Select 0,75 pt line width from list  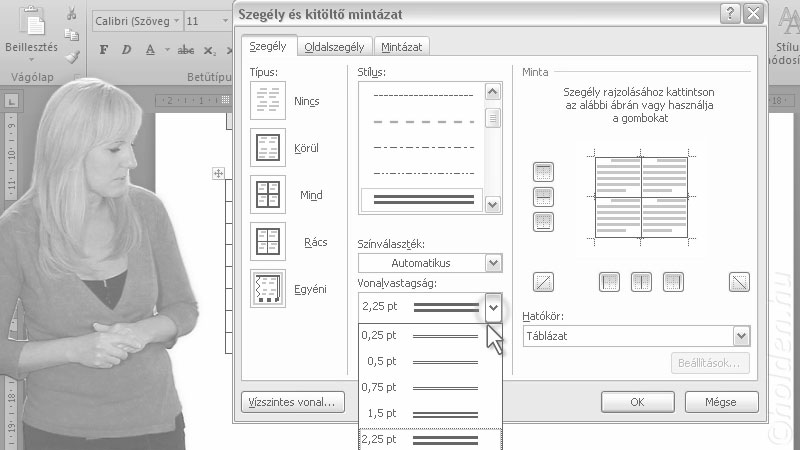(430, 387)
